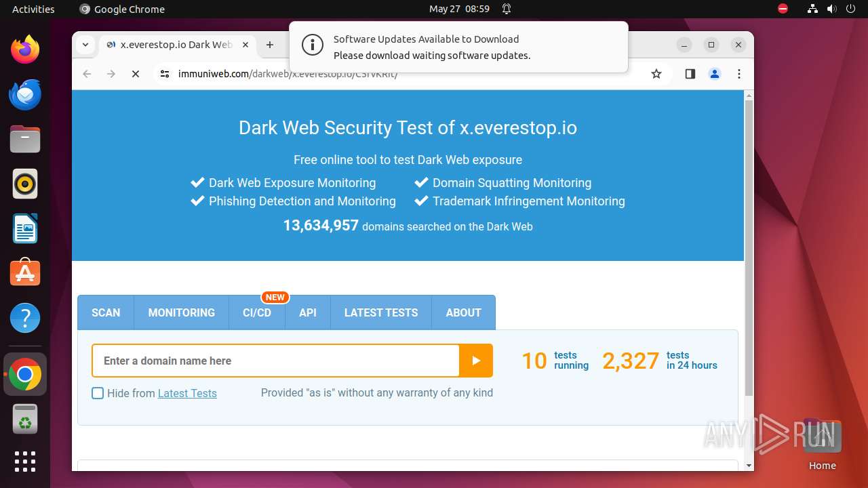
Task: Open the ABOUT tab
Action: click(x=463, y=312)
